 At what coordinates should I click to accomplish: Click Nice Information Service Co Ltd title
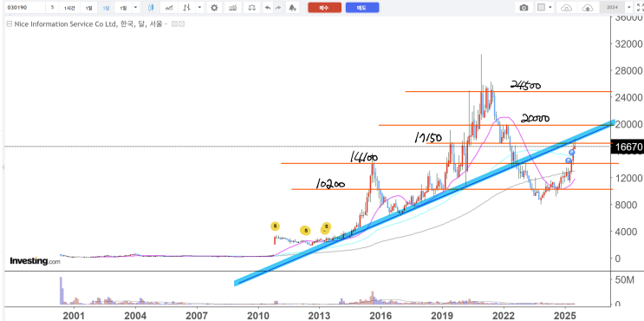[65, 24]
